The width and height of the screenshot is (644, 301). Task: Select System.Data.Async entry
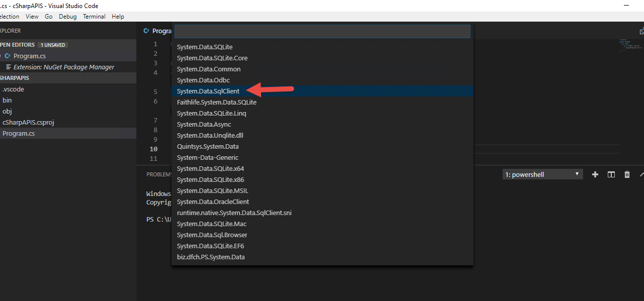tap(322, 124)
